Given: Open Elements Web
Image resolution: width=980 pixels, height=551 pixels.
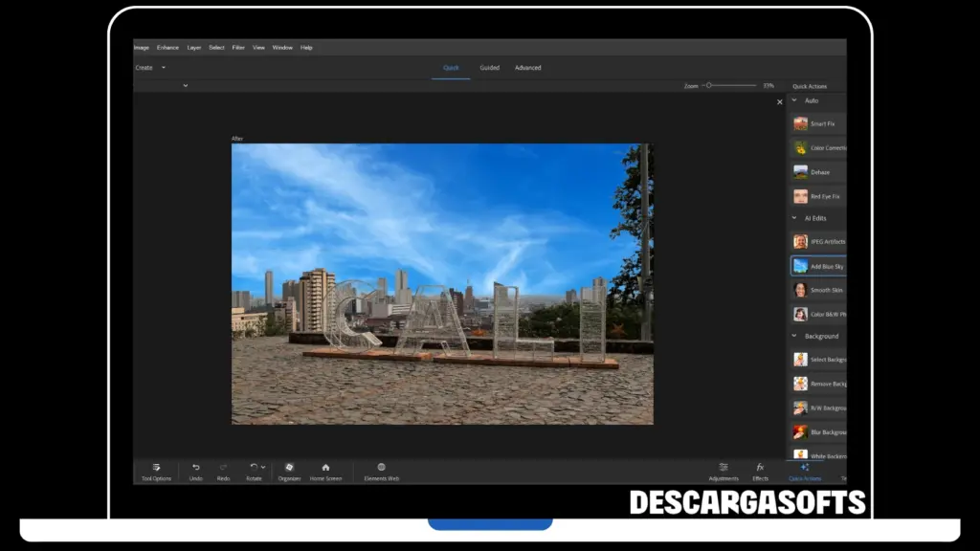Looking at the screenshot, I should (381, 472).
